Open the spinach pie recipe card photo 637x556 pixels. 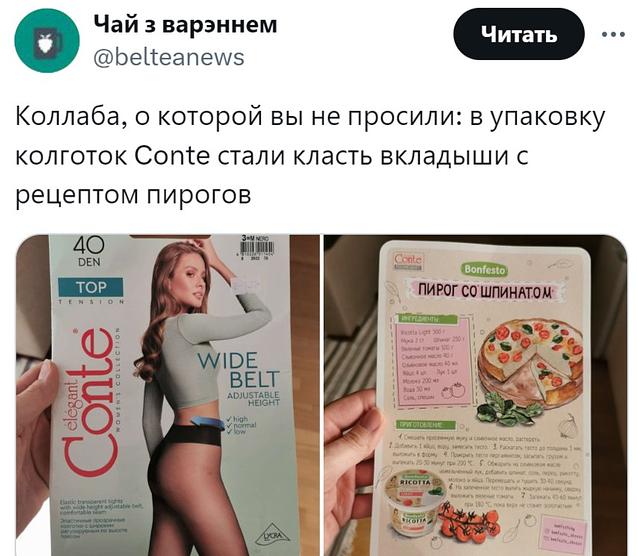pos(476,395)
